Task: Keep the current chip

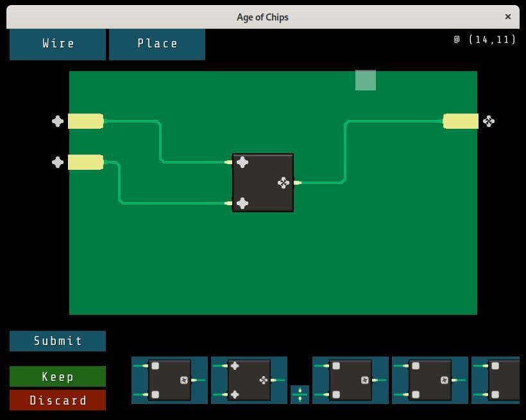Action: 58,376
